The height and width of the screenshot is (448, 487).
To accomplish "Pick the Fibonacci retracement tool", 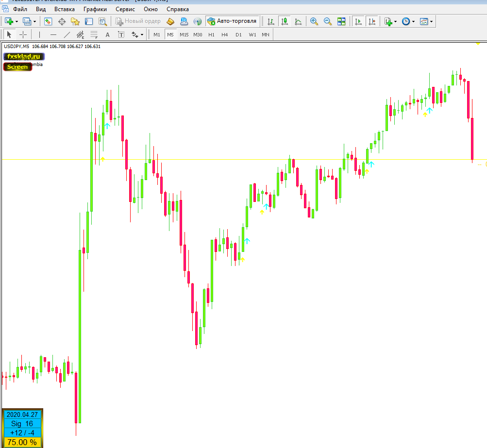I will [x=94, y=34].
